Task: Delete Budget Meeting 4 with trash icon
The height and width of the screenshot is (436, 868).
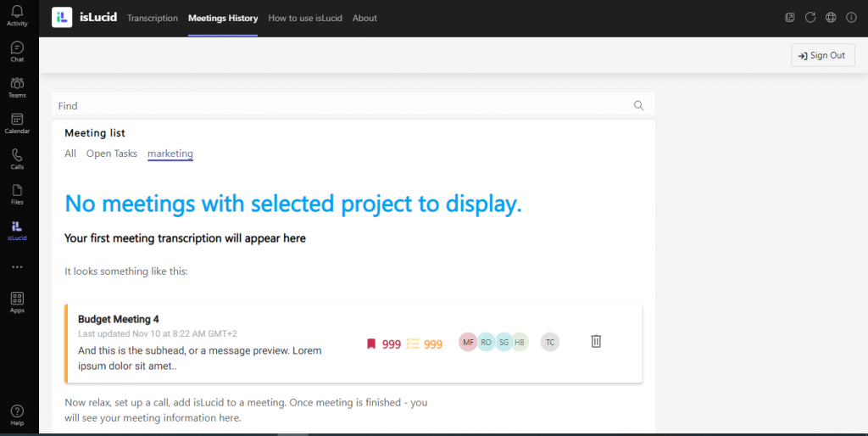Action: tap(596, 341)
